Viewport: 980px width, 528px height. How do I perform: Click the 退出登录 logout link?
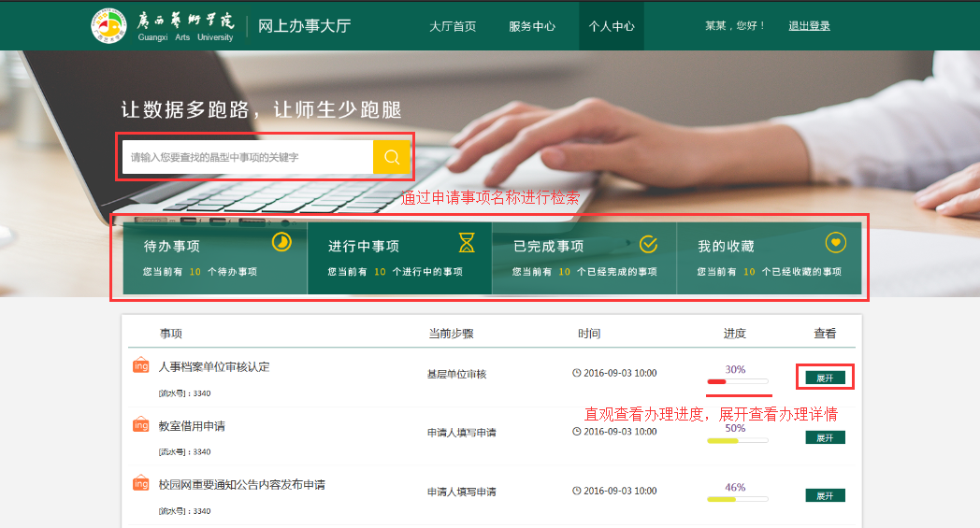click(x=809, y=26)
